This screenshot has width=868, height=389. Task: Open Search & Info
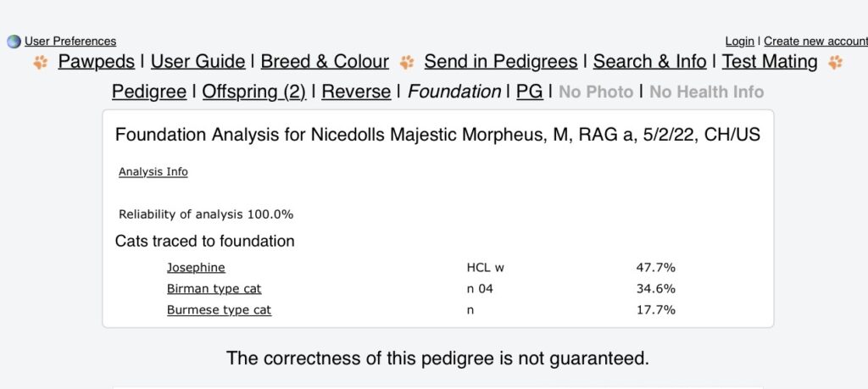(649, 62)
